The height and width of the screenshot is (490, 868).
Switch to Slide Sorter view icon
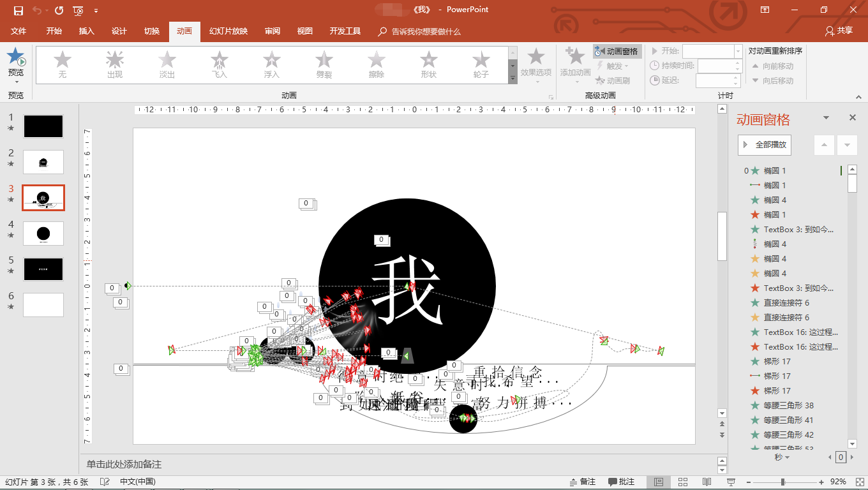point(683,482)
